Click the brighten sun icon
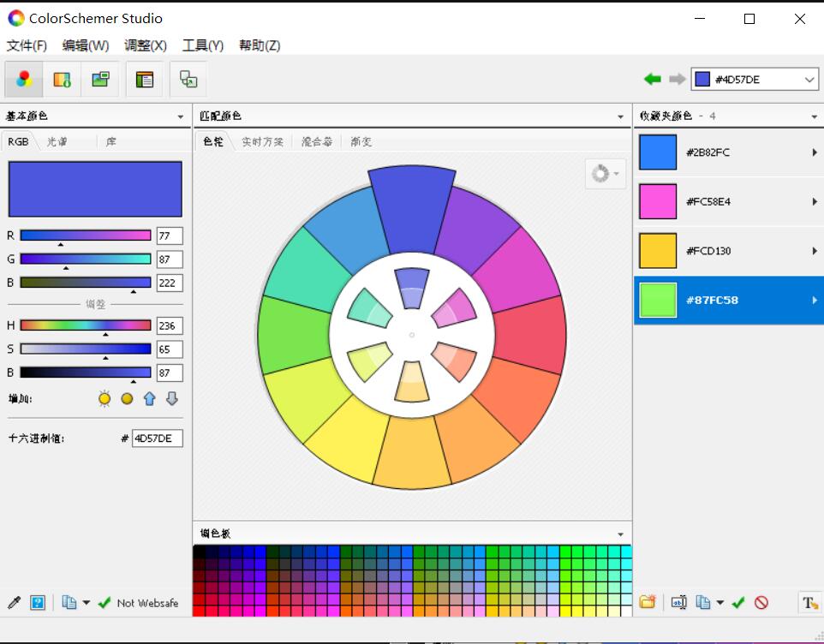 click(x=104, y=398)
